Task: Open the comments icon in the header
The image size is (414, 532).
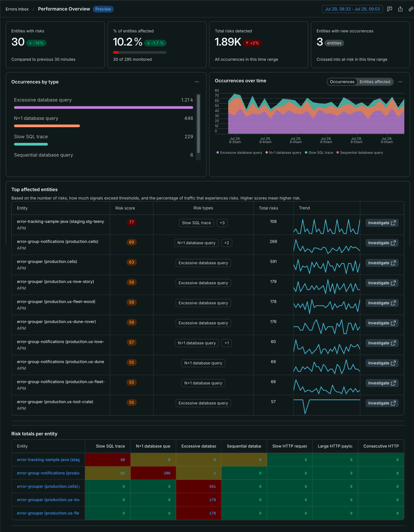Action: (x=389, y=9)
